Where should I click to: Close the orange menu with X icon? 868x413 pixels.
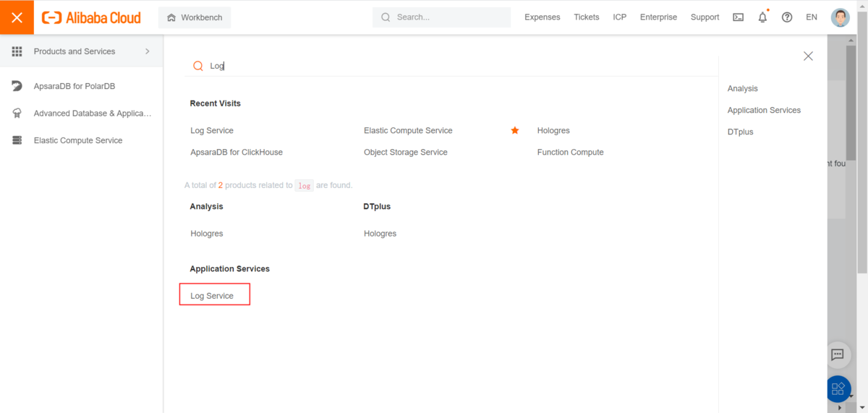[x=17, y=17]
